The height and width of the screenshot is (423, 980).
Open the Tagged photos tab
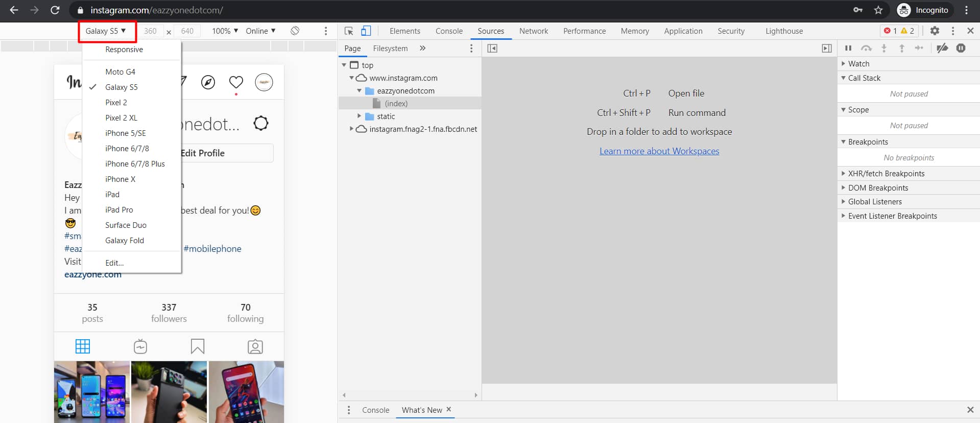point(255,346)
